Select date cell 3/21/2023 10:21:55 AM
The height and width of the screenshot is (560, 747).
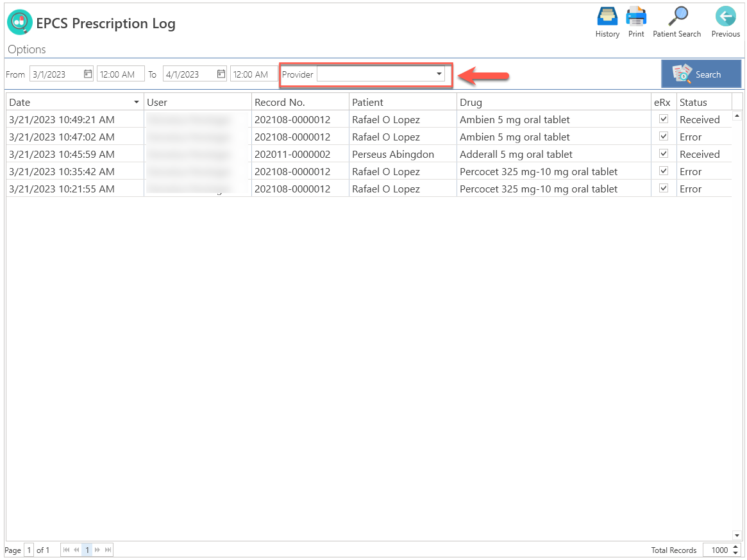(75, 189)
